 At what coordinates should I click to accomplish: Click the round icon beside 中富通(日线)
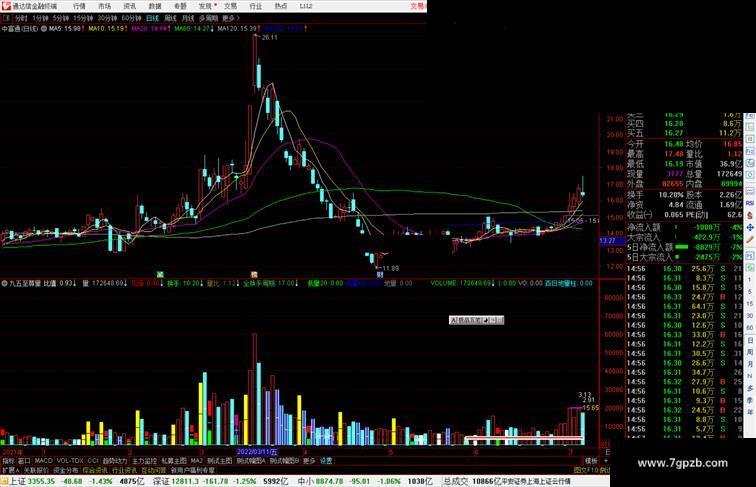point(44,29)
